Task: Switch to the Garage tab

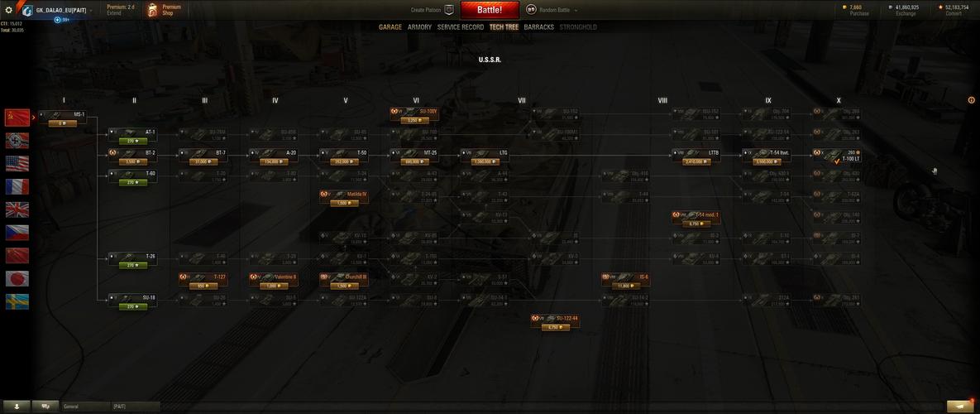Action: point(390,27)
